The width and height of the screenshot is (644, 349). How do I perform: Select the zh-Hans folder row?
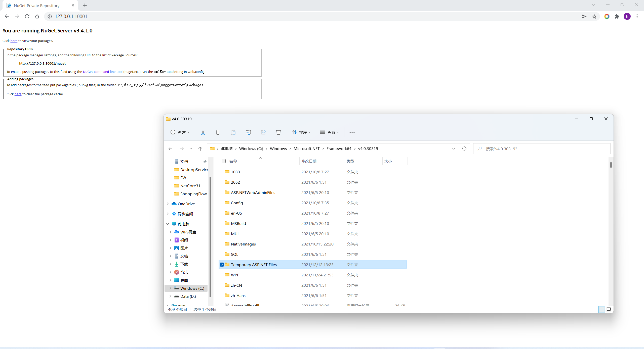[x=312, y=295]
